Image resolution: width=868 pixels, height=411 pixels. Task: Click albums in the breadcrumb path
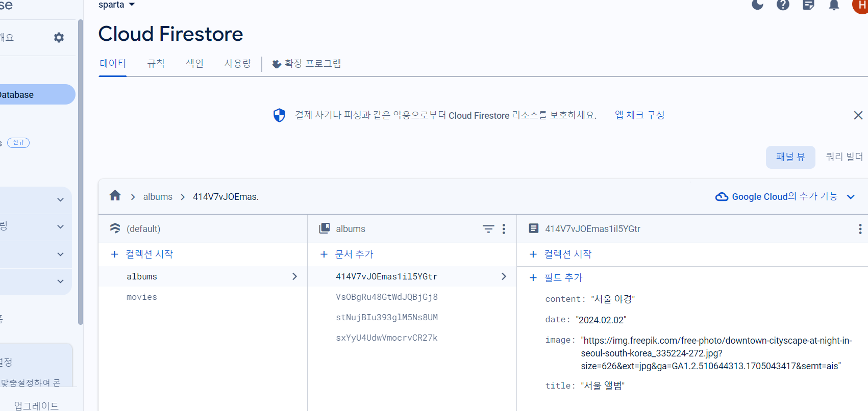point(158,197)
